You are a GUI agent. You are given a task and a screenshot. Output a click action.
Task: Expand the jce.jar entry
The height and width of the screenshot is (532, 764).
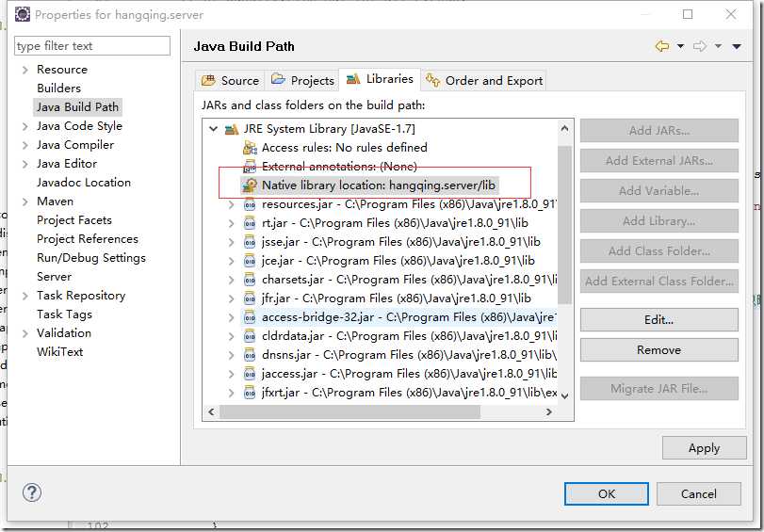pos(232,261)
